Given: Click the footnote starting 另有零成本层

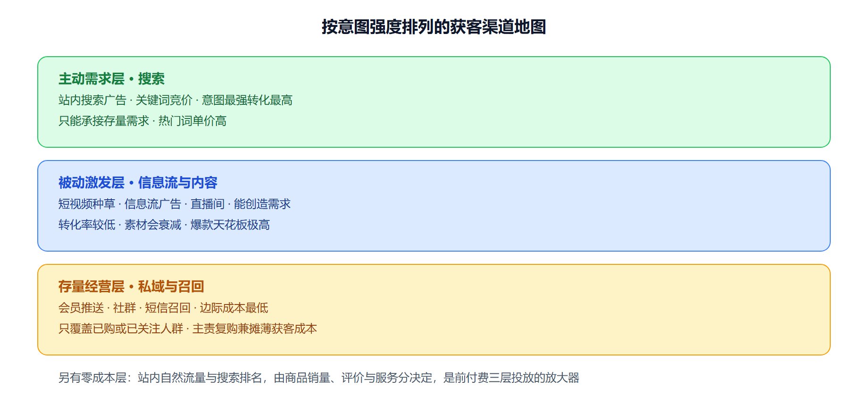Looking at the screenshot, I should click(x=319, y=378).
